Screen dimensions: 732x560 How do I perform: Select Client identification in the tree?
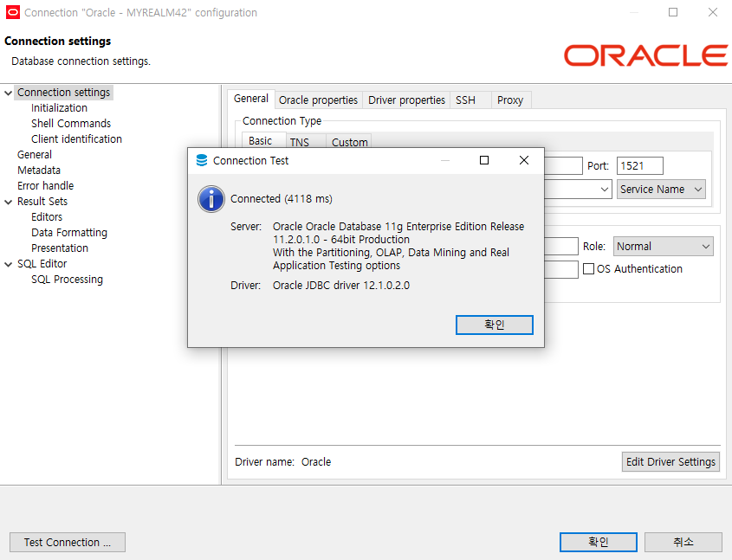tap(76, 139)
